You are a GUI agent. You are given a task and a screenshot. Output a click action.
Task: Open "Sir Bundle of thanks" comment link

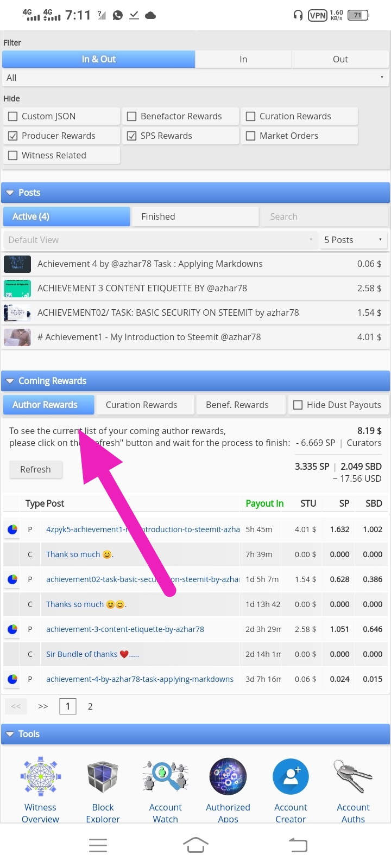click(x=92, y=654)
